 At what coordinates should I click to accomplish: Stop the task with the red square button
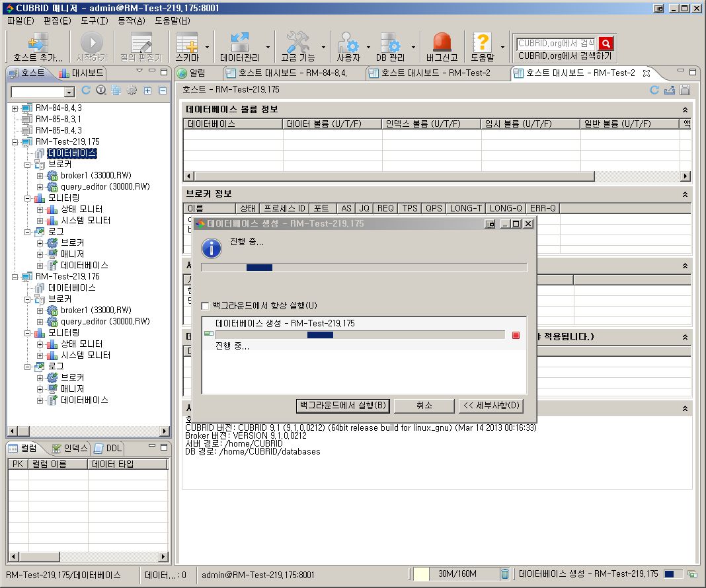coord(516,336)
